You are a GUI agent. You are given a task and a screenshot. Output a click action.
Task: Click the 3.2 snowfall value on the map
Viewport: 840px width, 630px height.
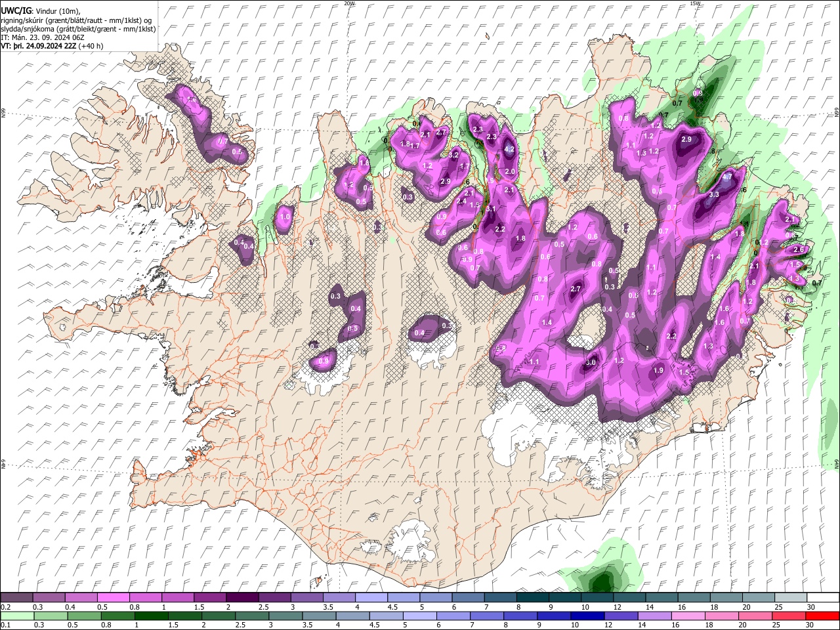[x=453, y=155]
